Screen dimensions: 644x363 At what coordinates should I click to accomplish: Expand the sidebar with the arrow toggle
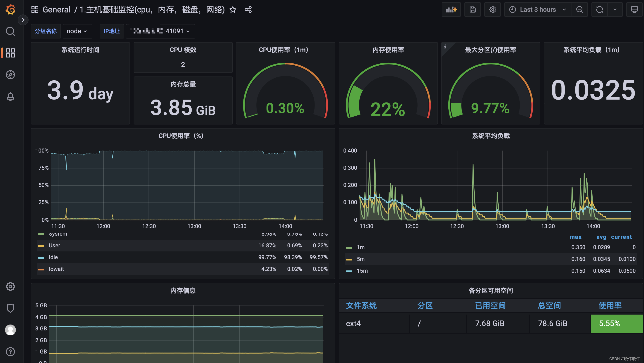pos(23,20)
